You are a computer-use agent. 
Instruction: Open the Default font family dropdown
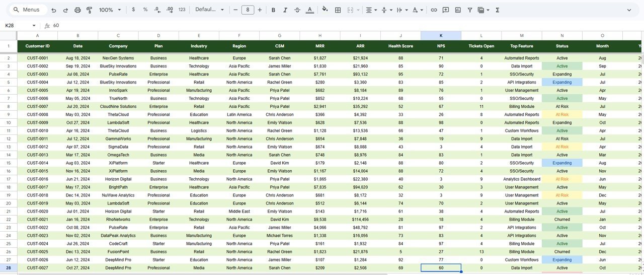209,10
